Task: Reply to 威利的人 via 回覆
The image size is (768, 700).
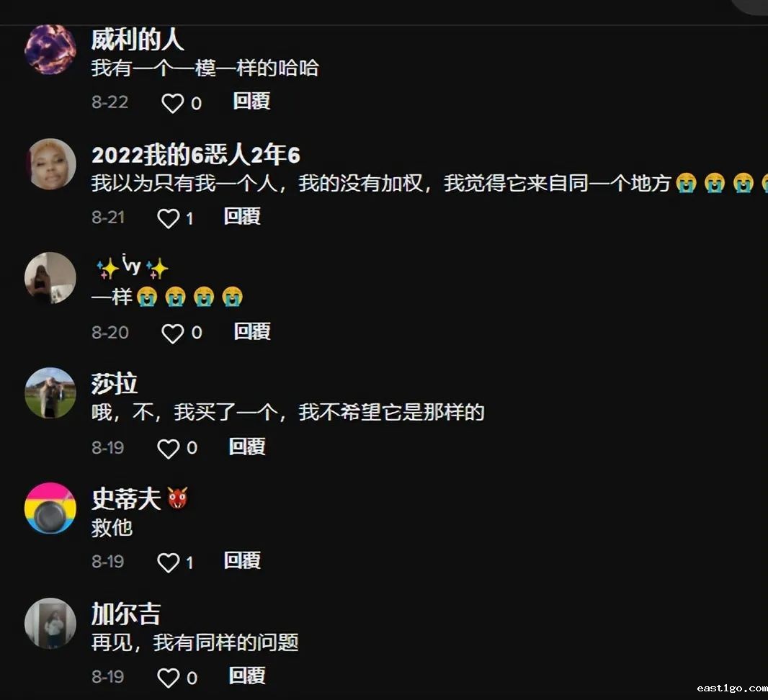Action: pos(251,102)
